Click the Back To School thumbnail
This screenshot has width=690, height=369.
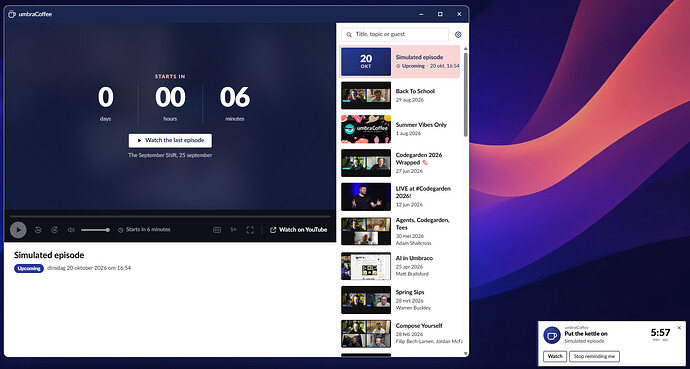point(366,95)
